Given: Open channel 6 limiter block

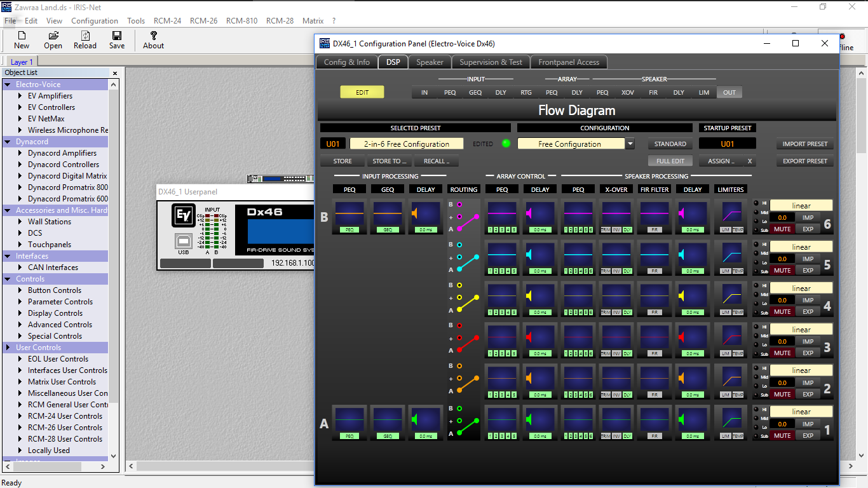Looking at the screenshot, I should [x=731, y=216].
